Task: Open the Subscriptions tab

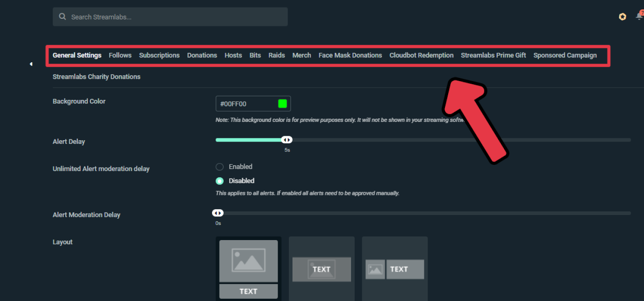Action: coord(159,55)
